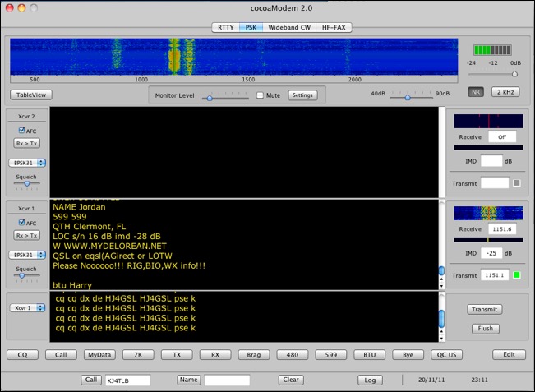Click the empty Name input field
535x392 pixels.
[x=227, y=380]
